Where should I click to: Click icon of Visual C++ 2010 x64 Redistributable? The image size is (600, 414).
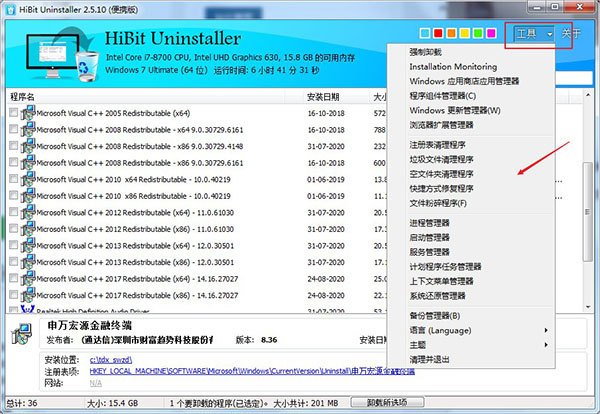[x=28, y=179]
